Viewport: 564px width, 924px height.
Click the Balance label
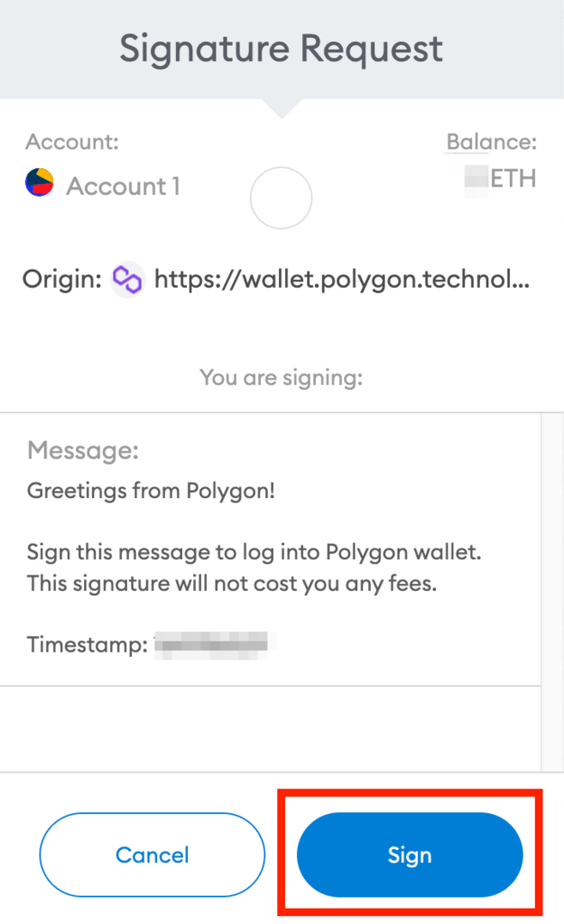(491, 142)
